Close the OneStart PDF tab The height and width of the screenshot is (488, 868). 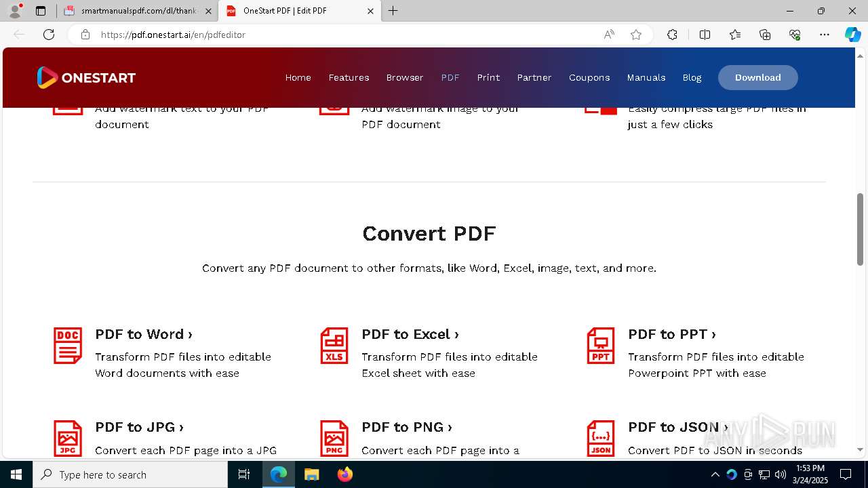coord(370,11)
